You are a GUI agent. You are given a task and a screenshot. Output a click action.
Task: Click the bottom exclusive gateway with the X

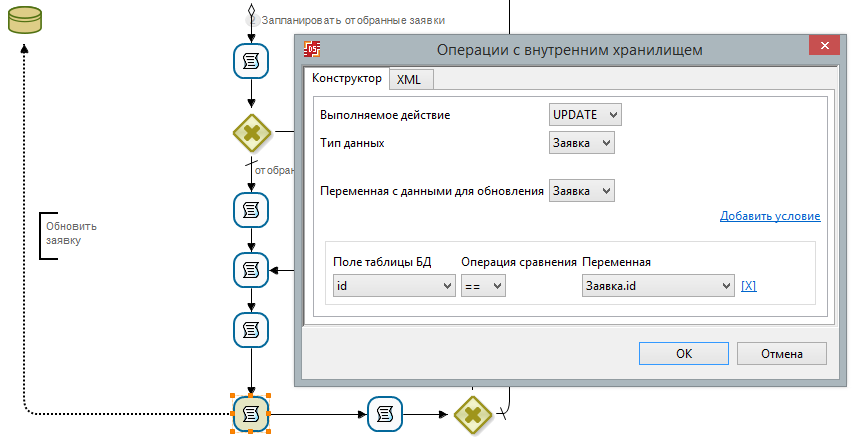click(x=472, y=412)
